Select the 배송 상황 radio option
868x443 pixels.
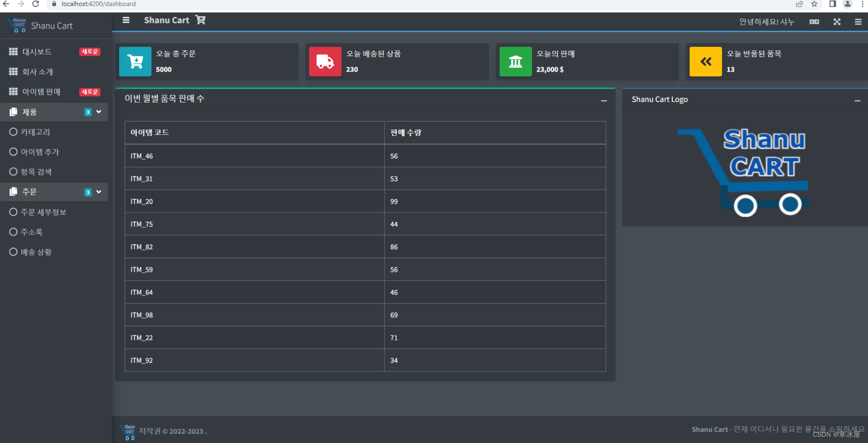coord(36,252)
